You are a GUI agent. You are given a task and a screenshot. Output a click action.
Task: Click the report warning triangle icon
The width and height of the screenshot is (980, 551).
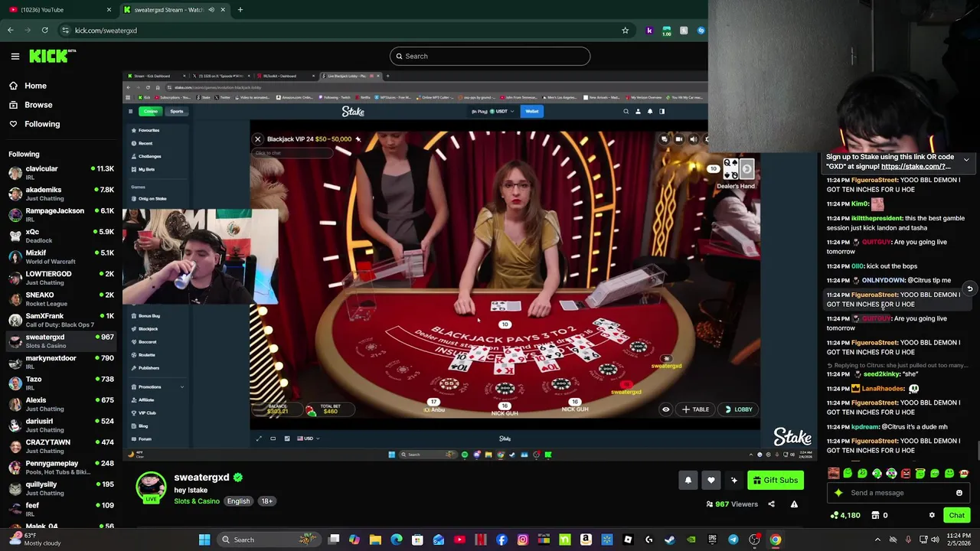[794, 504]
